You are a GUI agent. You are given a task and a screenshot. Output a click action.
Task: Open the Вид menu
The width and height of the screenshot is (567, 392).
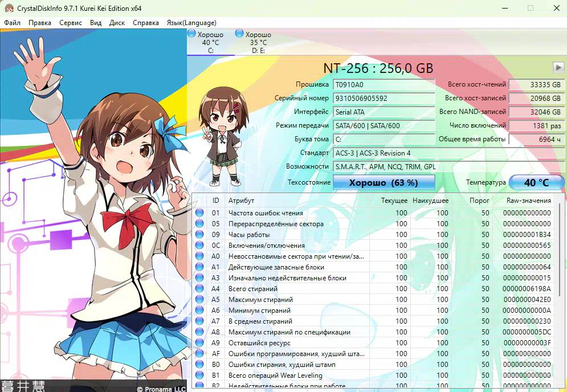point(96,23)
